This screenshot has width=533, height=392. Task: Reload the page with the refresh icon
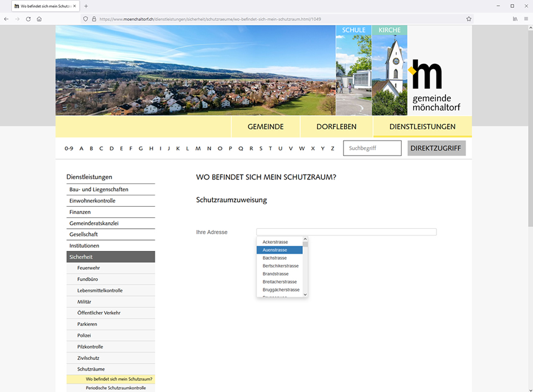(x=28, y=19)
